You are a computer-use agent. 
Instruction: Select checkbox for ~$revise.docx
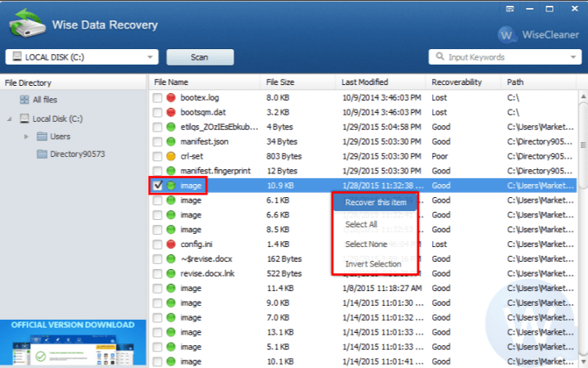158,258
